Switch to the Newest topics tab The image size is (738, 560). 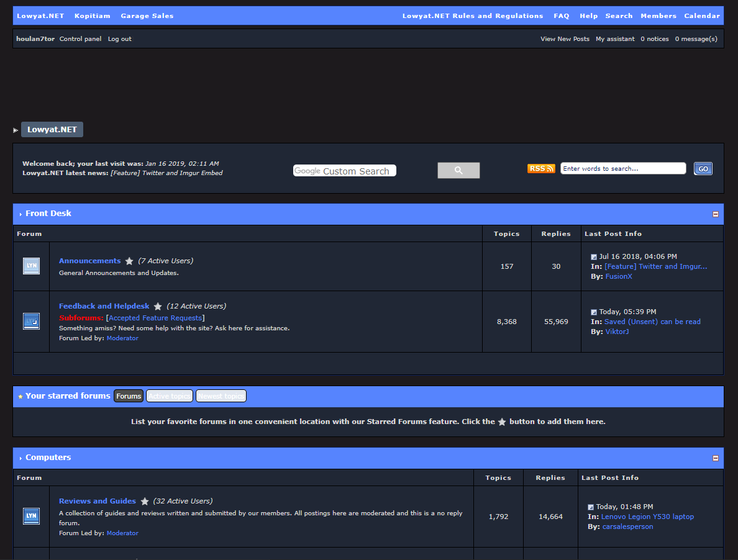tap(221, 396)
